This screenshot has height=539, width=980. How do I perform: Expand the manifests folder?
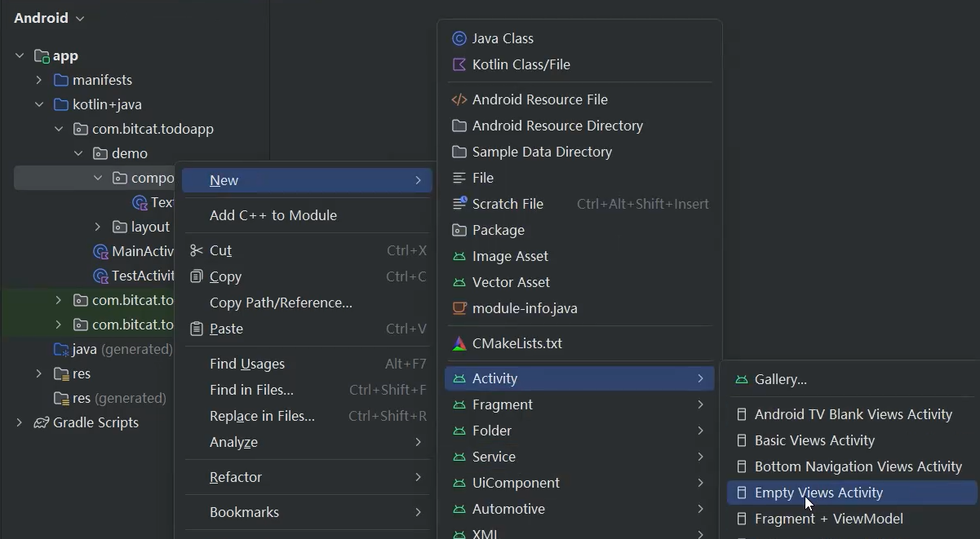(x=38, y=80)
